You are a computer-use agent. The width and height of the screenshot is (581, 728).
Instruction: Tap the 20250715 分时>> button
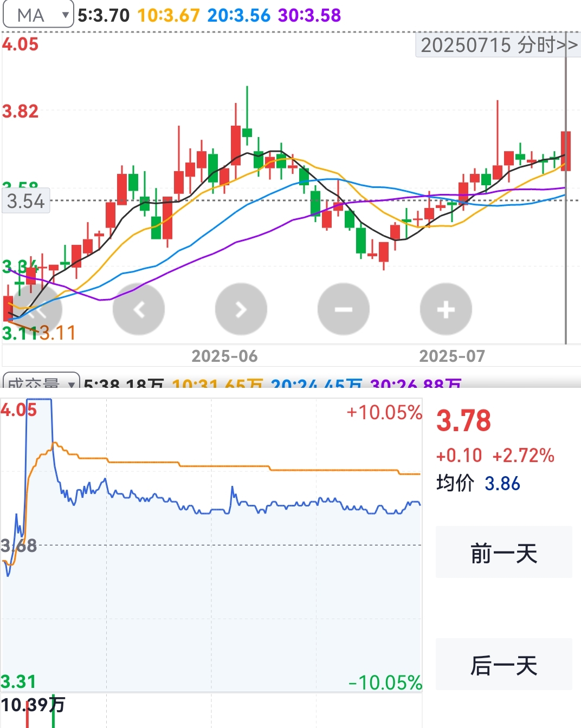[498, 45]
